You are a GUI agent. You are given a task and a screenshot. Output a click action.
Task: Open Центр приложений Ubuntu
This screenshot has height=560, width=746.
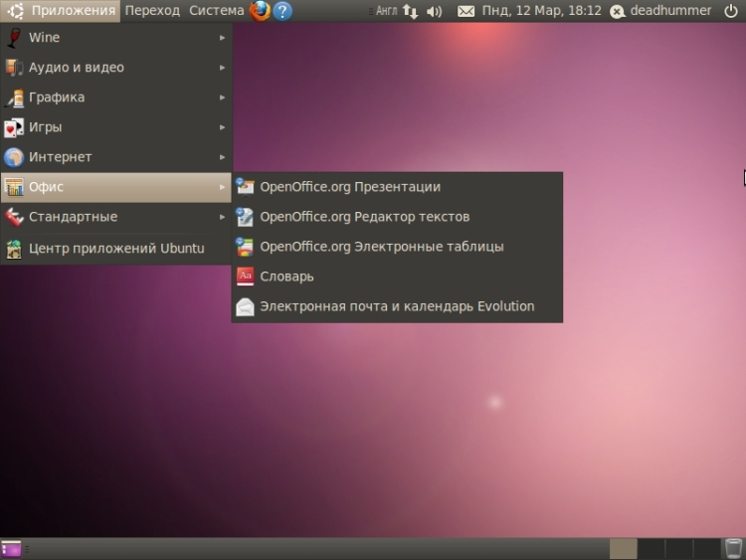coord(116,248)
